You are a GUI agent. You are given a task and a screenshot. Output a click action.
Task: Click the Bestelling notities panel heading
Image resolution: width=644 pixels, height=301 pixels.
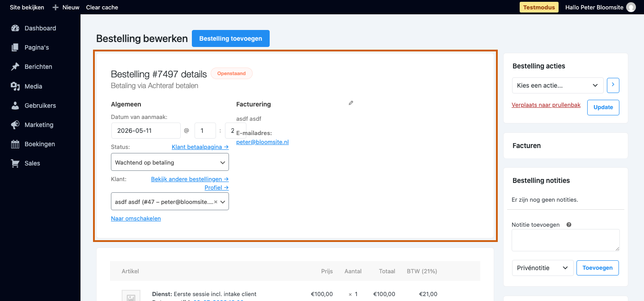pos(541,181)
